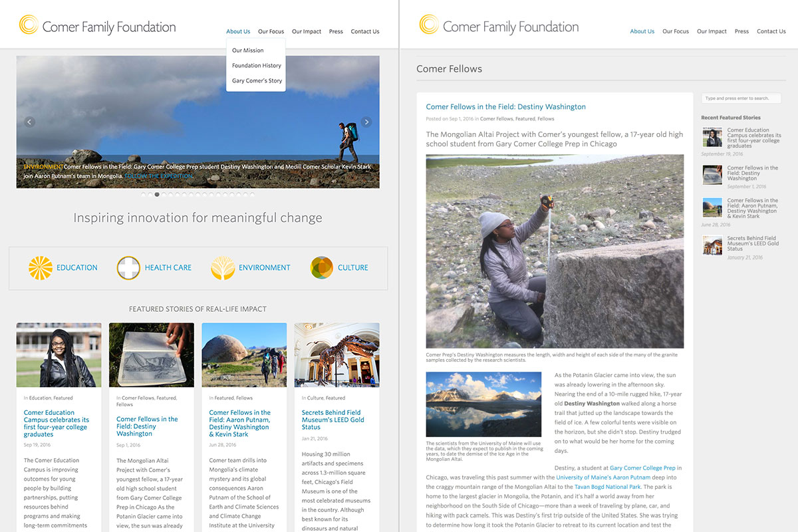Open sidebar story 'Comer Education Campus celebrates'
The height and width of the screenshot is (532, 798).
(754, 138)
